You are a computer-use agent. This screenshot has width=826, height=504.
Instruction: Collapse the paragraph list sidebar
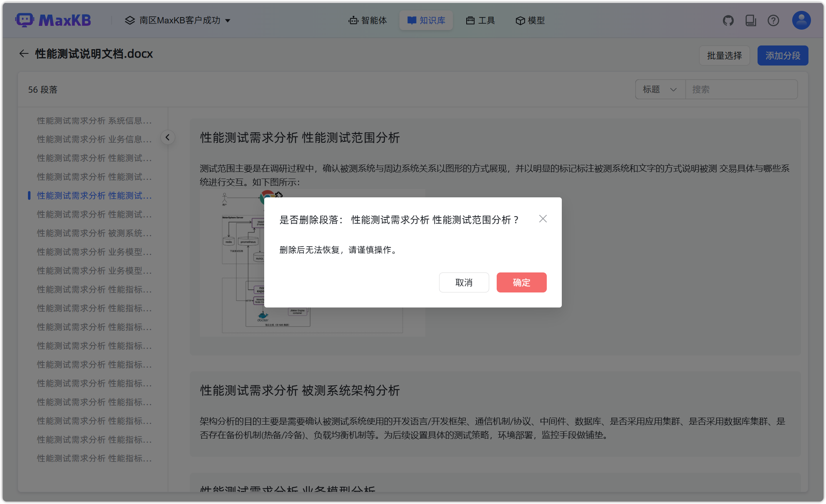[167, 137]
